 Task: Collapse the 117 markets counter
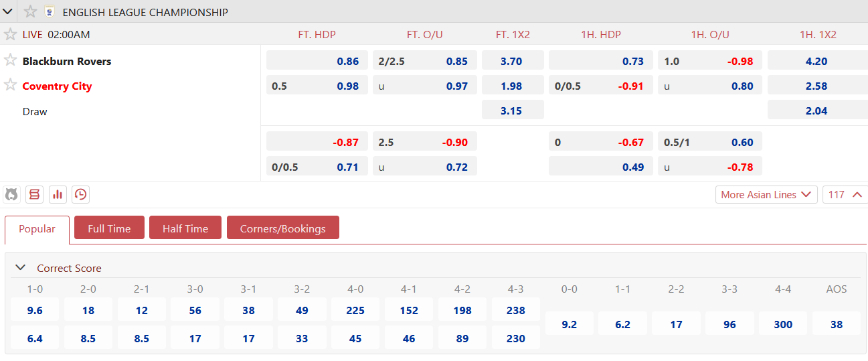tap(845, 194)
